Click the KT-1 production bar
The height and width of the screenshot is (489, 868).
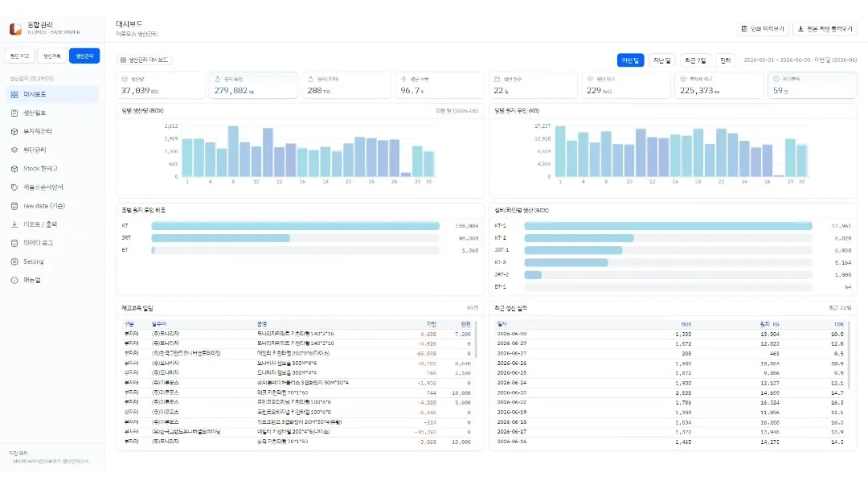(668, 226)
